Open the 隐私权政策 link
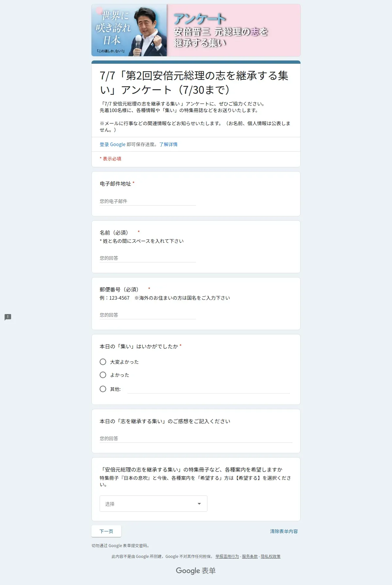Viewport: 392px width, 585px height. click(270, 557)
